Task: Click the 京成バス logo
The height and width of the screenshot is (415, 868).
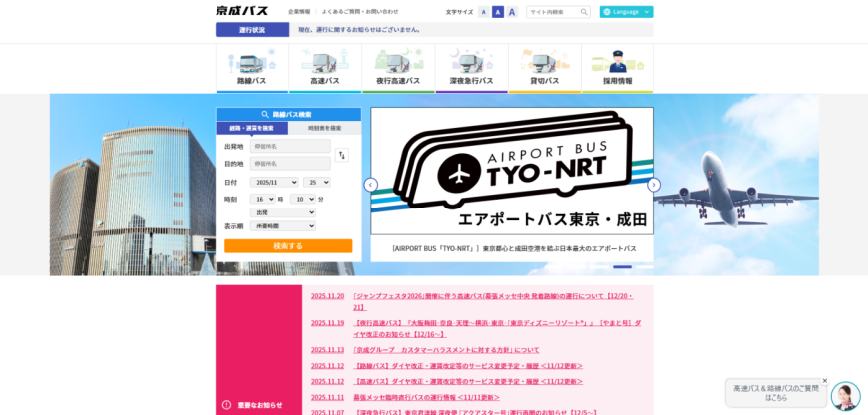Action: [241, 11]
